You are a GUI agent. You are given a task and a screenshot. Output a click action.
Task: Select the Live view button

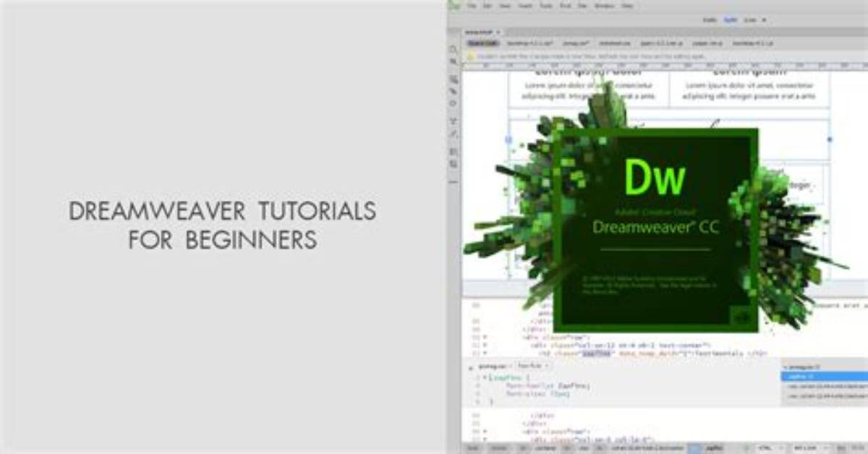[x=749, y=20]
